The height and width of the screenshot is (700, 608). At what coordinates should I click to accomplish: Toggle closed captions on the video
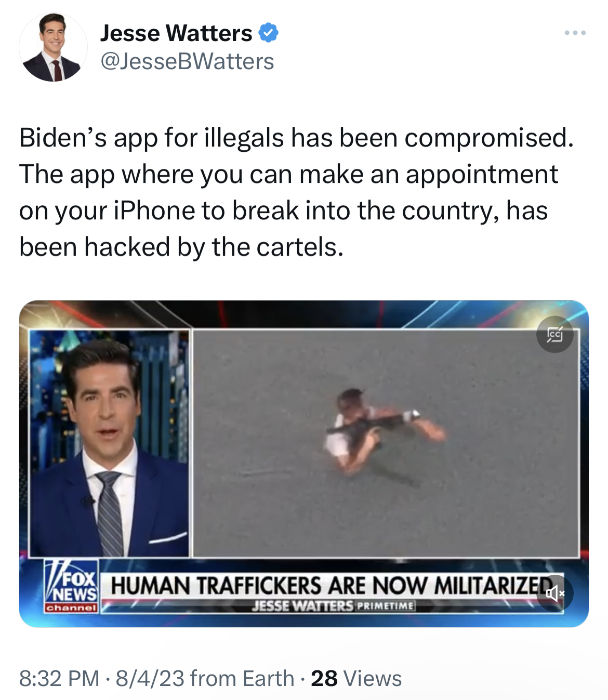(555, 334)
